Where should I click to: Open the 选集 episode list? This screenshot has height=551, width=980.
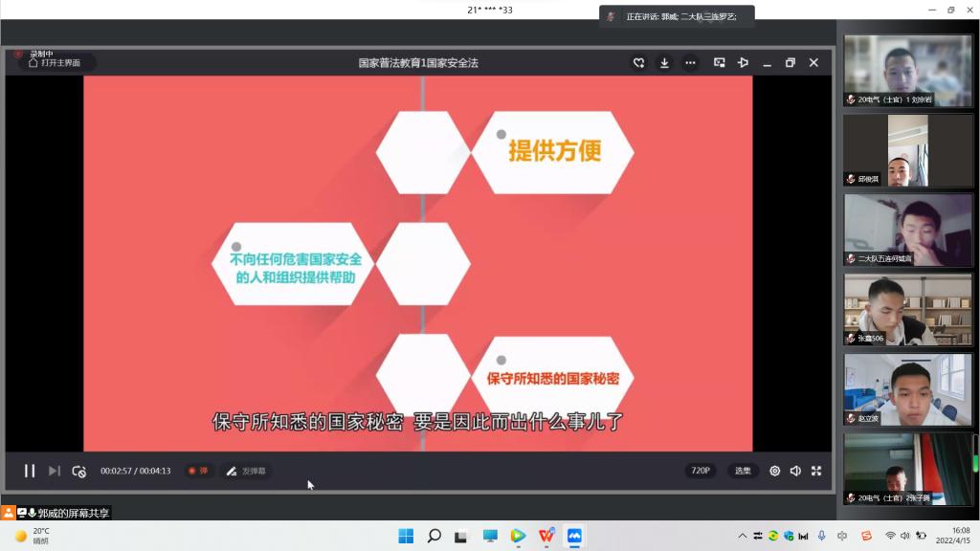click(x=743, y=471)
